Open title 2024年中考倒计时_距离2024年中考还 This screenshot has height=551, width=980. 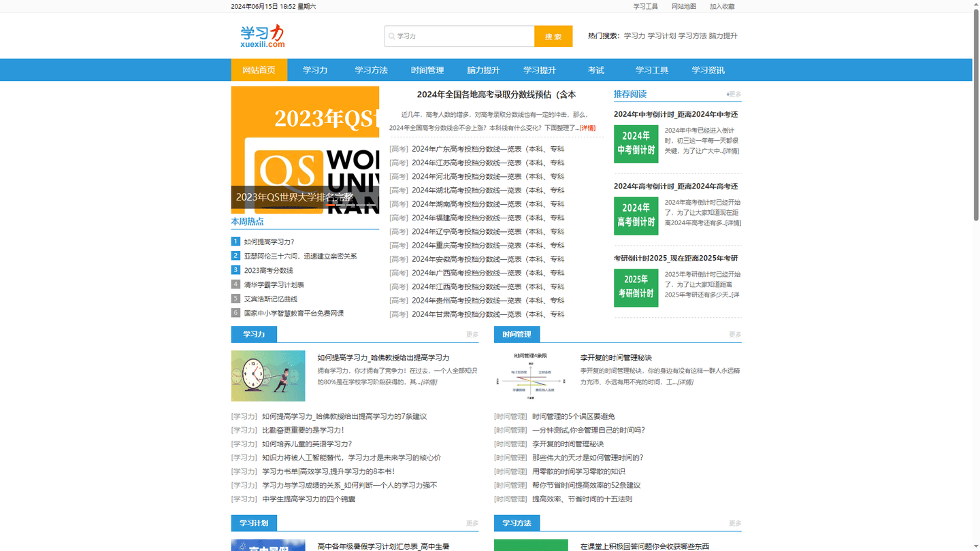click(x=676, y=114)
